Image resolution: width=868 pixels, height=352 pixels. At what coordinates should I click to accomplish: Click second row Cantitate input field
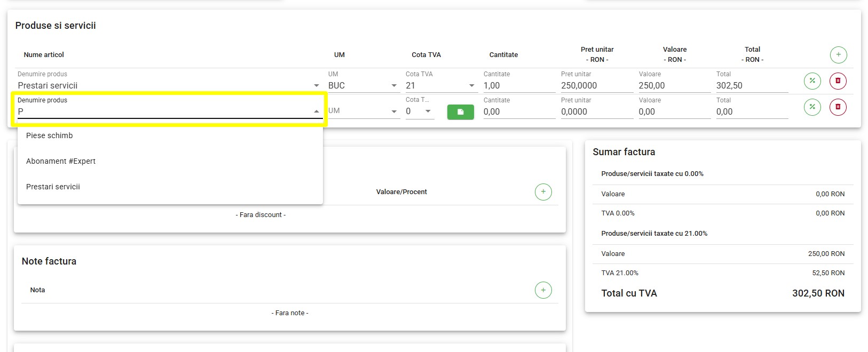(x=518, y=112)
